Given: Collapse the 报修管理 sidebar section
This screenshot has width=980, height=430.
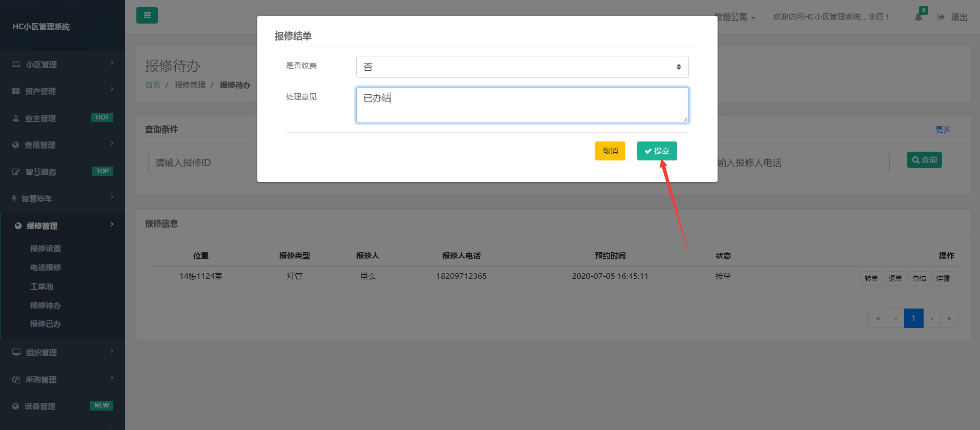Looking at the screenshot, I should coord(62,226).
